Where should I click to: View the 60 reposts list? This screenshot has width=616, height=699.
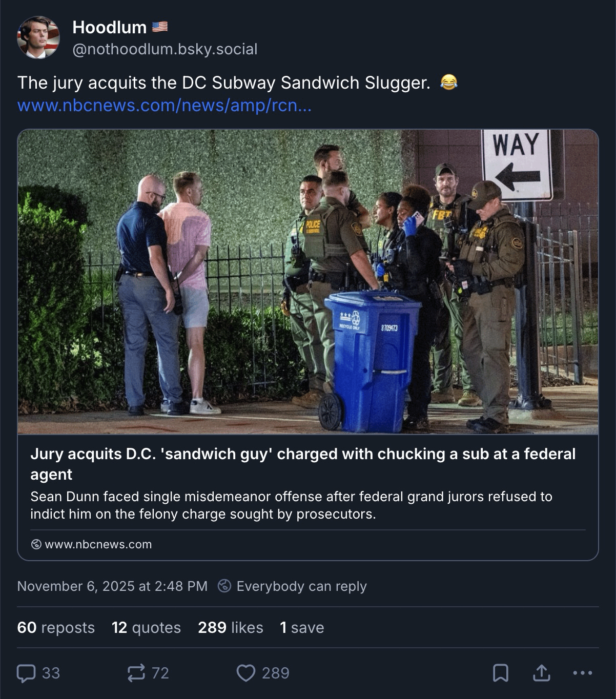pos(56,628)
